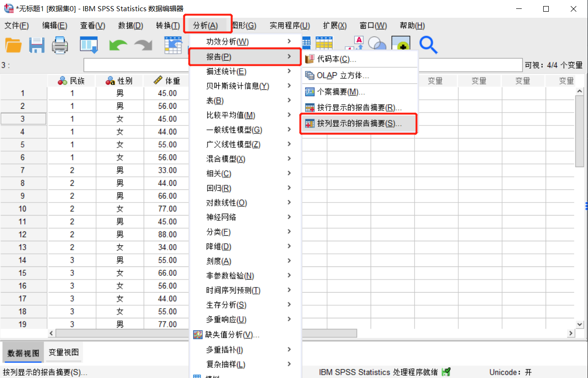
Task: Click the vertical scrollbar up arrow
Action: pyautogui.click(x=580, y=91)
